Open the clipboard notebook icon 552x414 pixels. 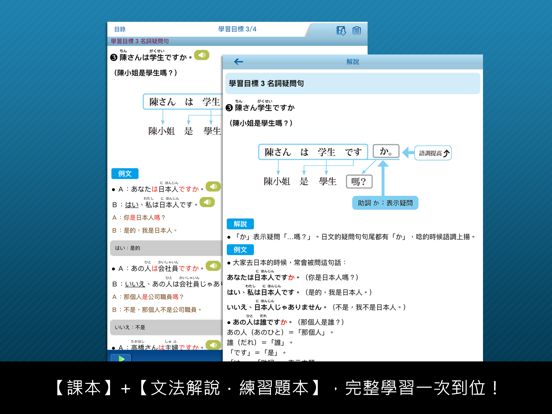pos(357,30)
